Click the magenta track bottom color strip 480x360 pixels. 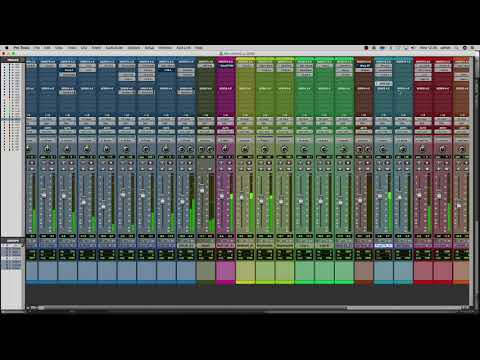pyautogui.click(x=226, y=282)
